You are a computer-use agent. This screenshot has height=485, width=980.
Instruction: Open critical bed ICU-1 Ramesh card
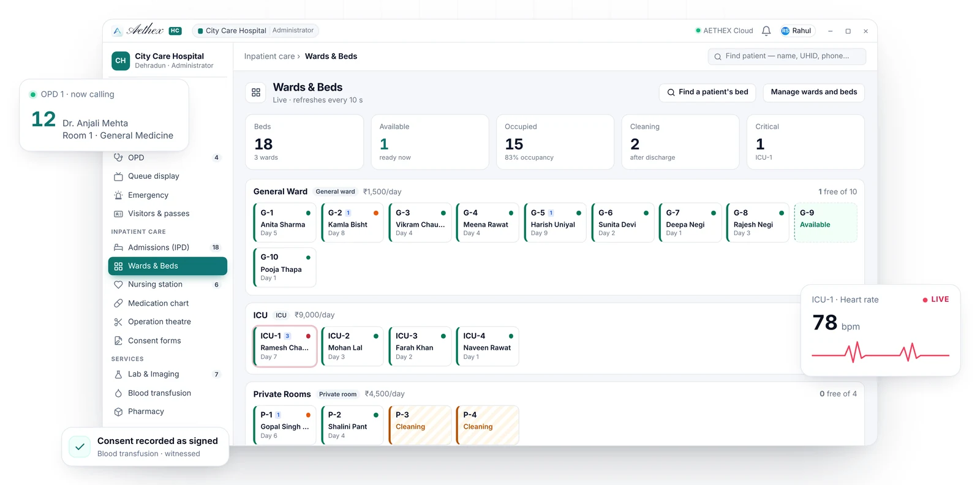(285, 347)
